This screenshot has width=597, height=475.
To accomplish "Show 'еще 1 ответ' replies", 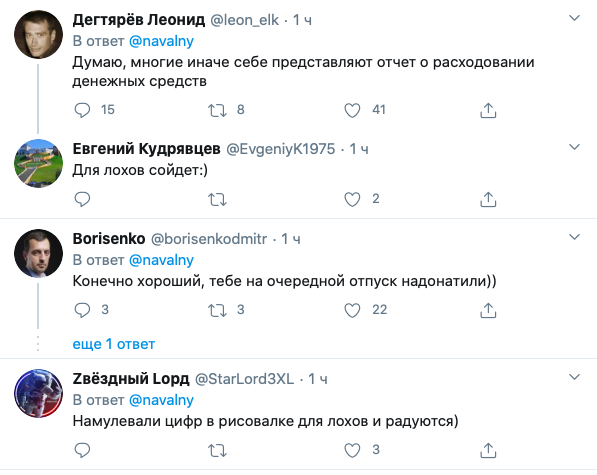I will click(114, 344).
